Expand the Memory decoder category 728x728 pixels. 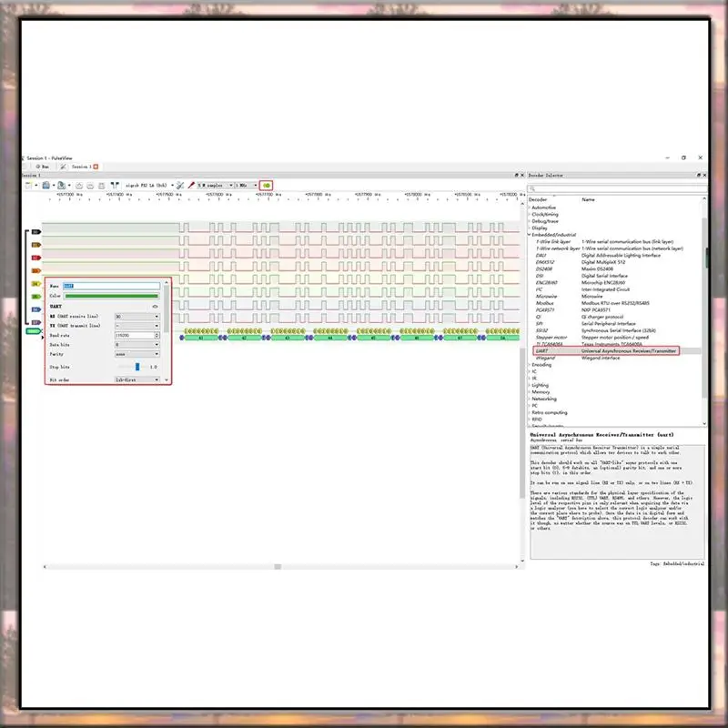click(530, 392)
